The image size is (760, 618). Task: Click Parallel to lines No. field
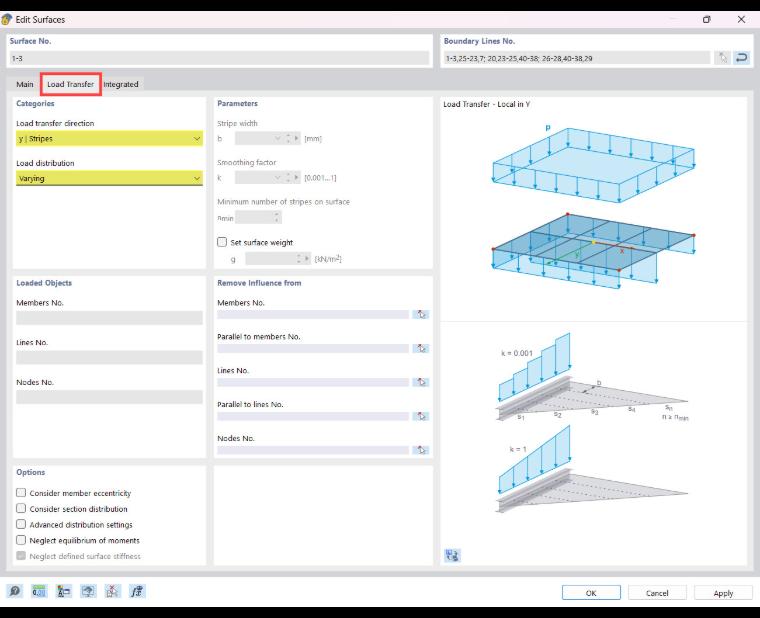[x=313, y=416]
